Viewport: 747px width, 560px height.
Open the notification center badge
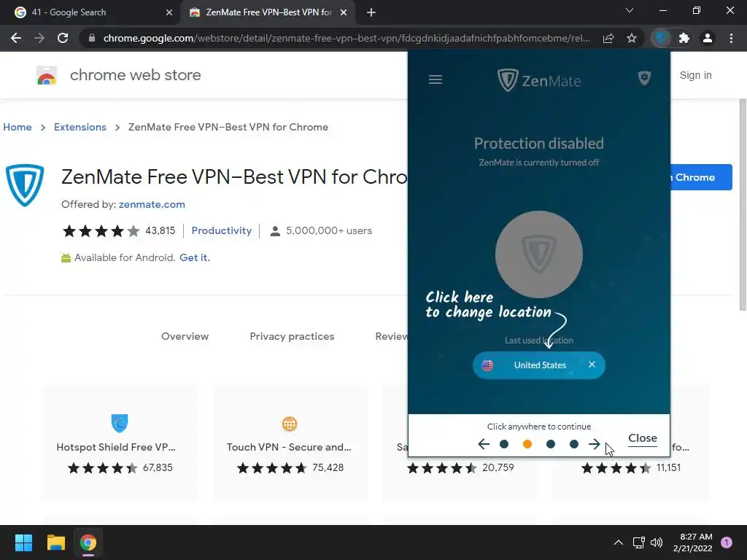pos(727,542)
